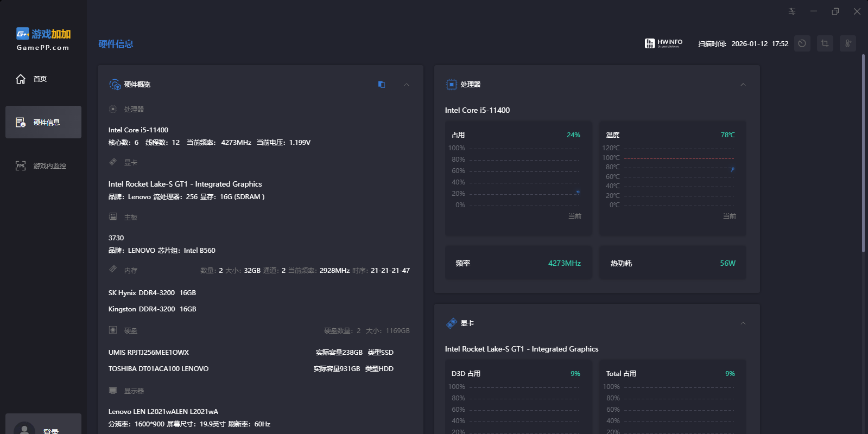The width and height of the screenshot is (868, 434).
Task: Copy hardware overview using the copy icon
Action: (x=382, y=85)
